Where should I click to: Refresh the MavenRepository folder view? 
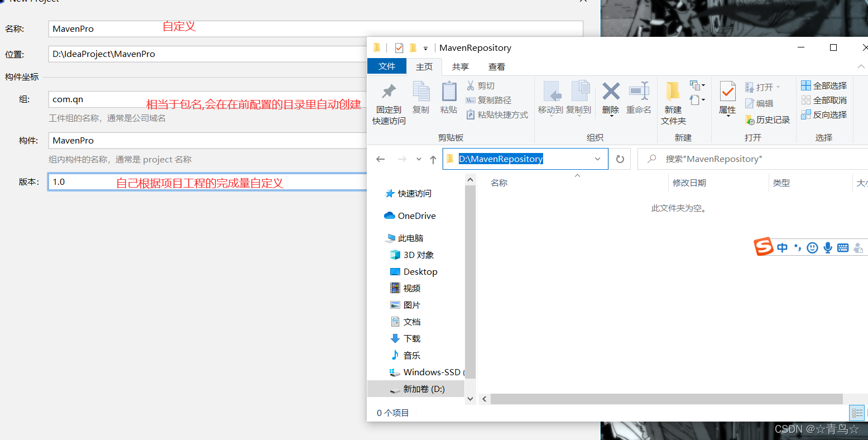tap(620, 159)
